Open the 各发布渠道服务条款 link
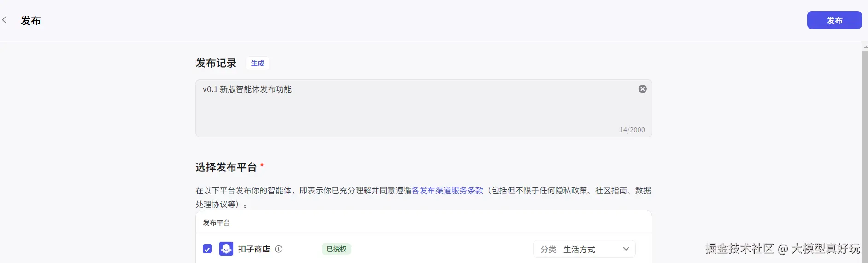868x263 pixels. [x=447, y=190]
